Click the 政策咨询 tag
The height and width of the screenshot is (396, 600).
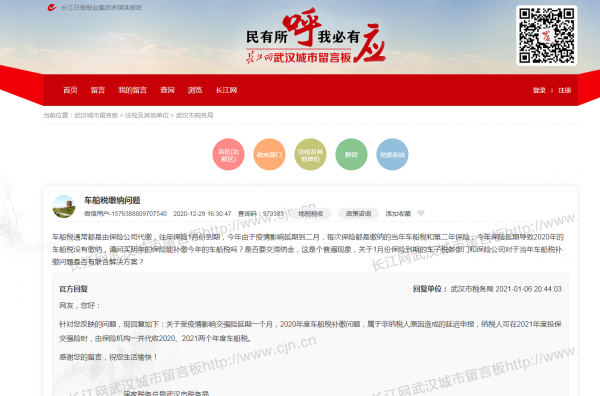pyautogui.click(x=359, y=213)
